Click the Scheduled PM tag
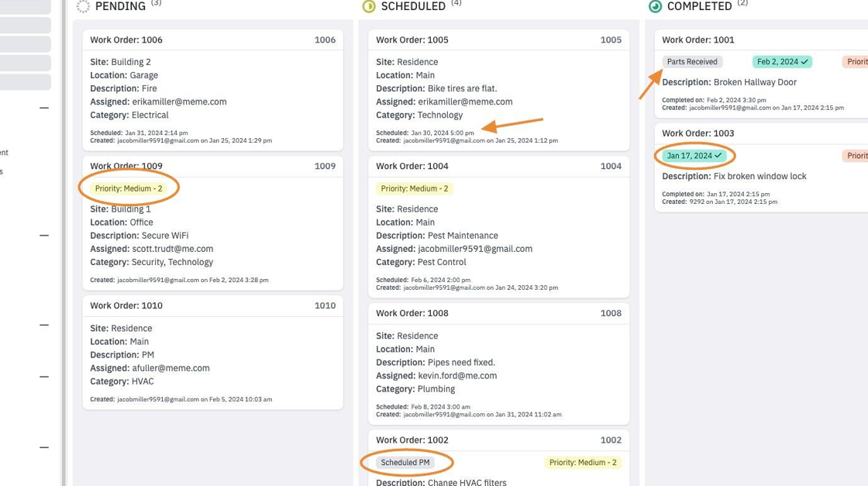Screen dimensions: 868x486 405,462
